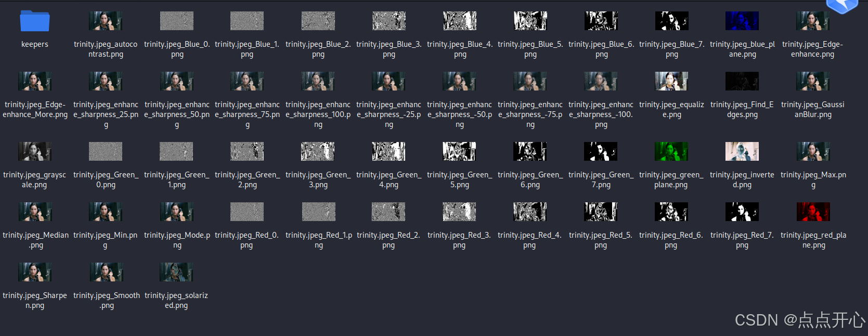This screenshot has width=868, height=336.
Task: Click the 'trinity.jpeg_grayscale.png' file name text
Action: coord(35,179)
